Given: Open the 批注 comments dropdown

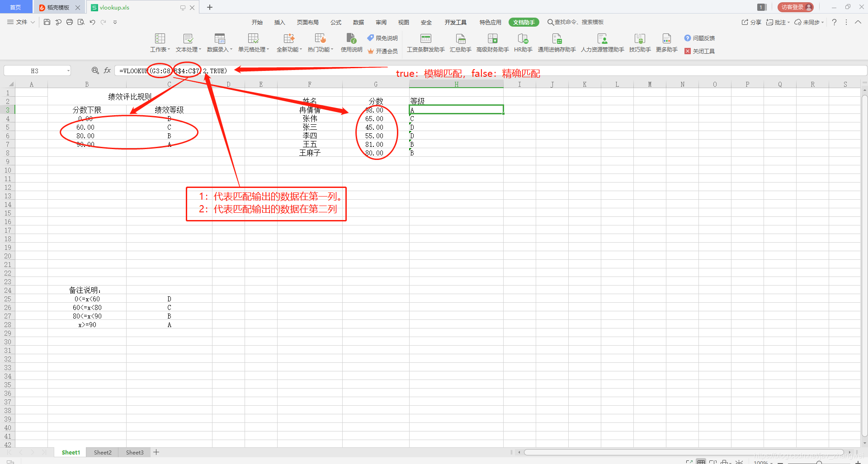Looking at the screenshot, I should coord(778,22).
